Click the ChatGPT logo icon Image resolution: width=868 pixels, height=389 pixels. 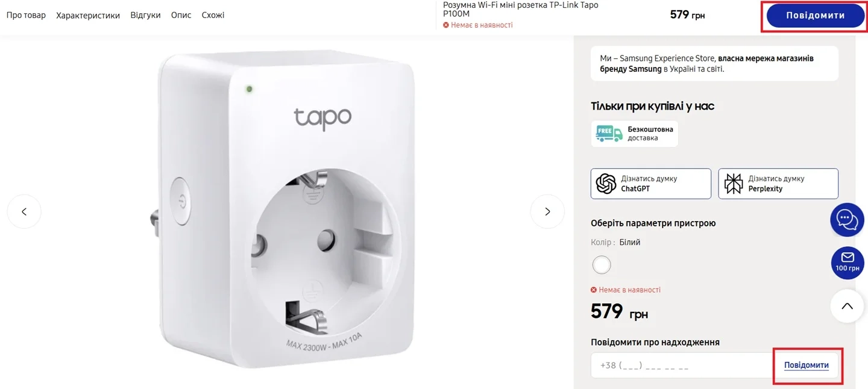coord(606,184)
